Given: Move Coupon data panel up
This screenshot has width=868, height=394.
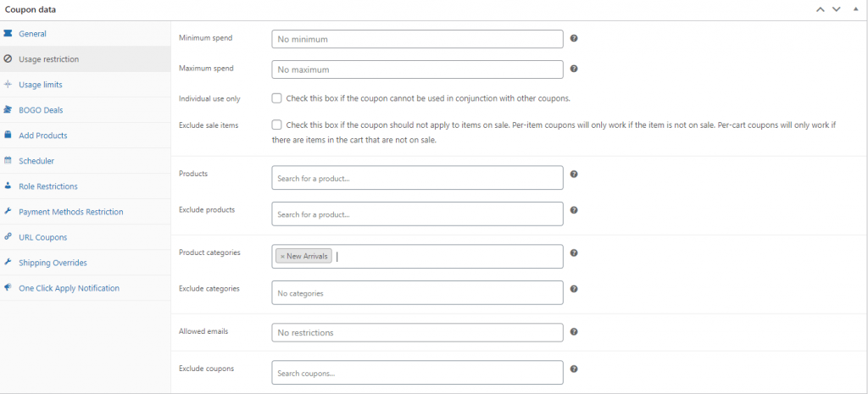Looking at the screenshot, I should point(820,9).
